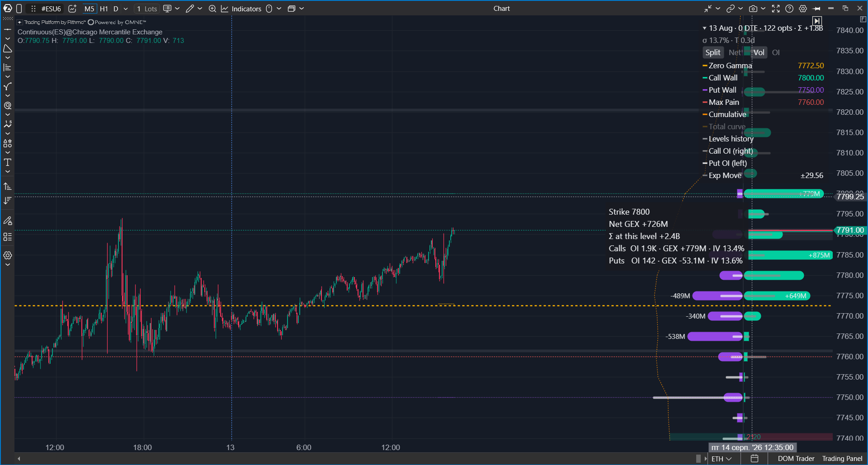Viewport: 868px width, 465px height.
Task: Open help question mark icon
Action: click(x=789, y=9)
